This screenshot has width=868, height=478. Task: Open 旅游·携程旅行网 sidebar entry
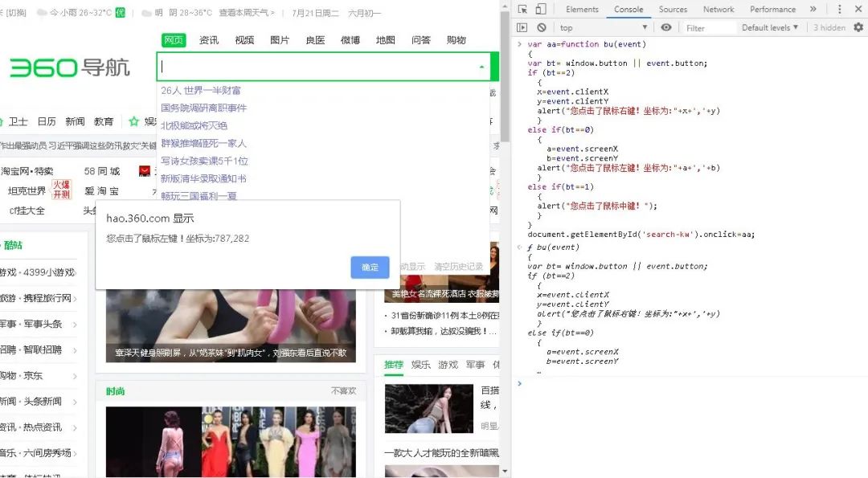click(x=36, y=298)
